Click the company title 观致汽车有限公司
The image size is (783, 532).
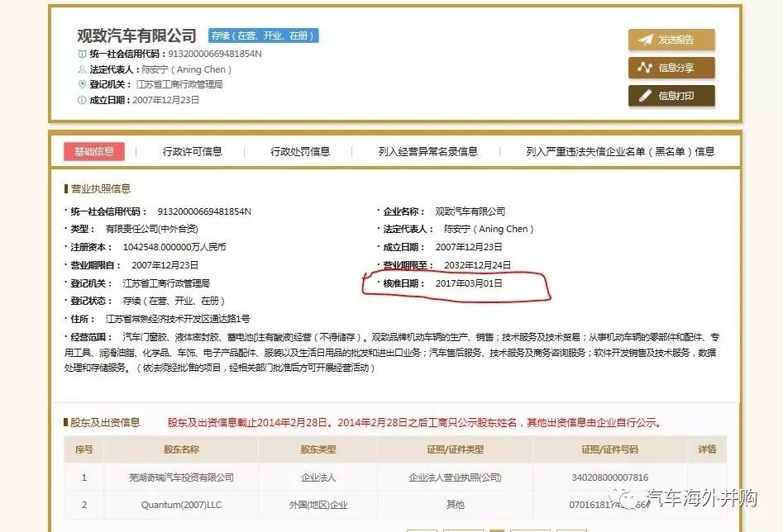[x=136, y=36]
